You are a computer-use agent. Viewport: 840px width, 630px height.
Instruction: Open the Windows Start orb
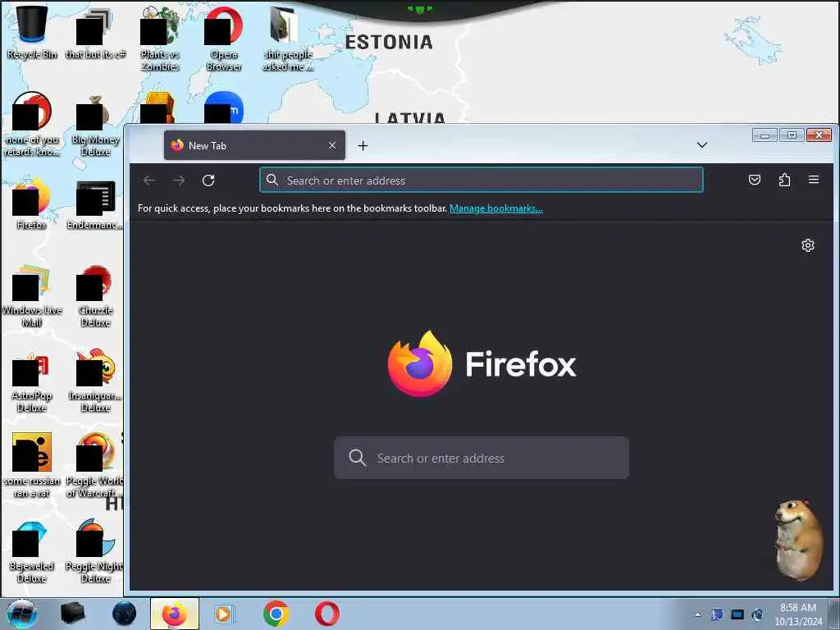pos(22,614)
